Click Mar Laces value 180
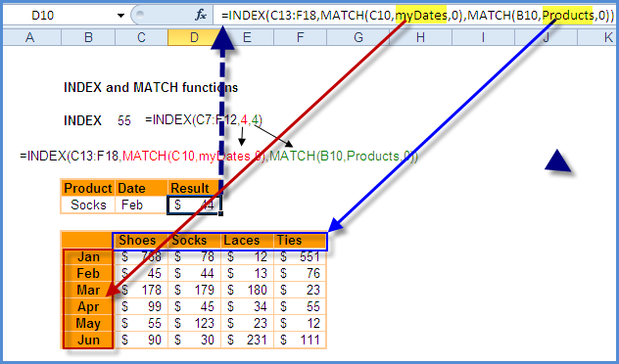The image size is (619, 364). point(247,290)
